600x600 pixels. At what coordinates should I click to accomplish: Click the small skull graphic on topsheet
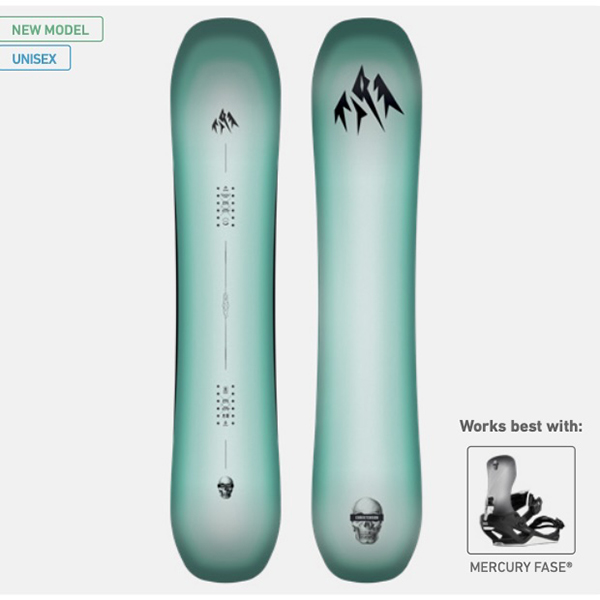226,487
